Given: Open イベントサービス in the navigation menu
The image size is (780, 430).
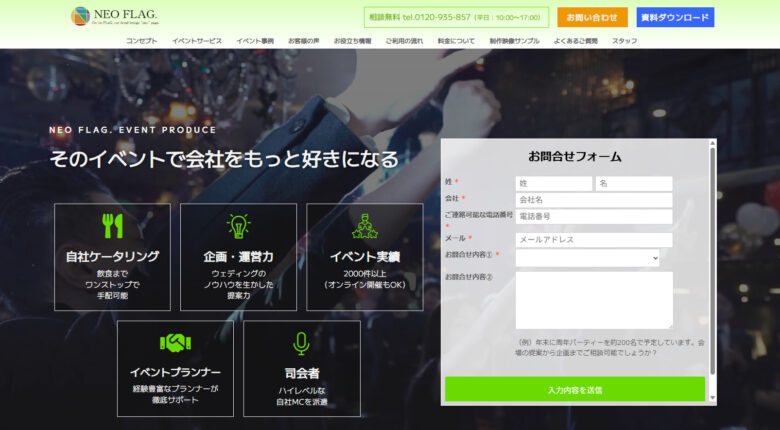Looking at the screenshot, I should [x=197, y=41].
